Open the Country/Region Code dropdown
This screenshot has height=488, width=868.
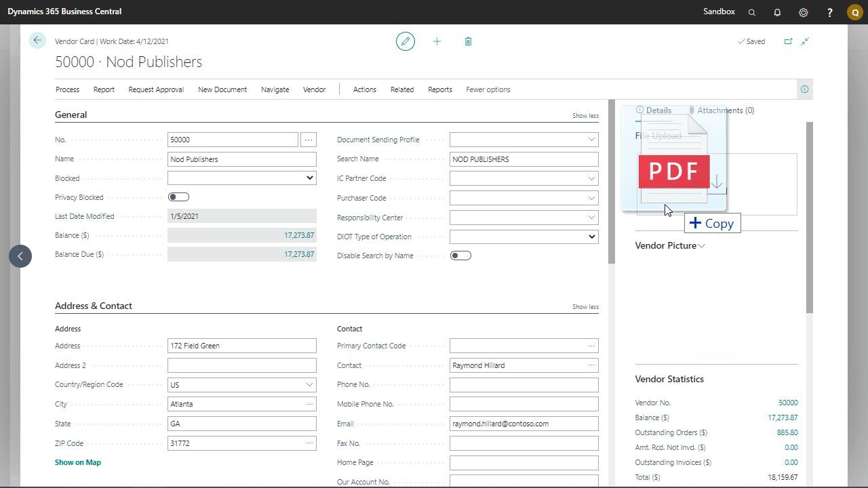309,385
